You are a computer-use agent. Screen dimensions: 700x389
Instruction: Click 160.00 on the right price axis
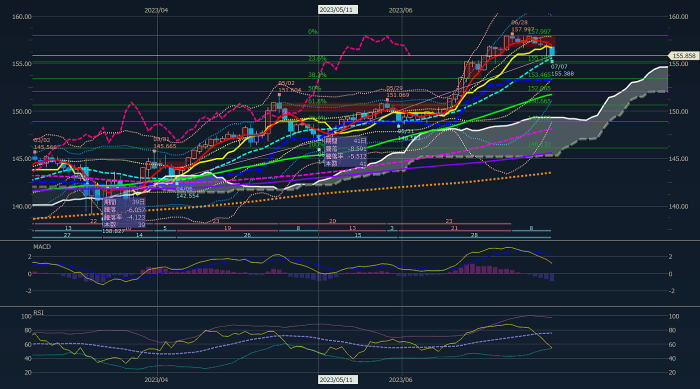pos(678,17)
